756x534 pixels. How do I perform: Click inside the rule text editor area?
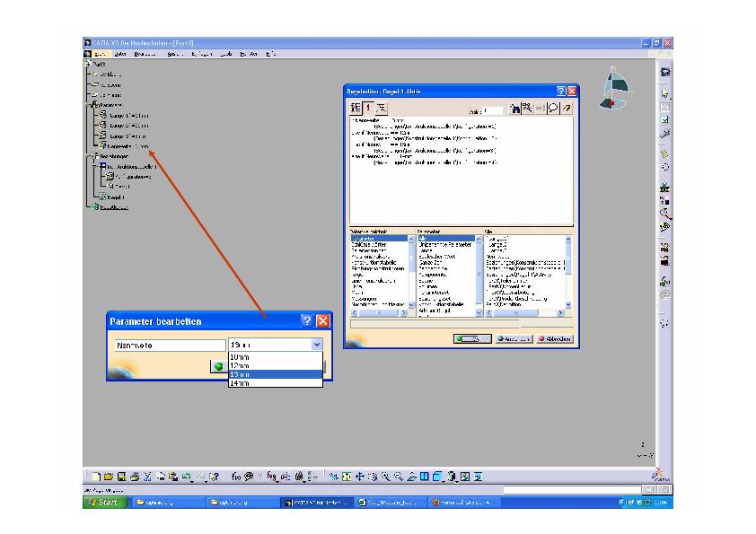click(x=462, y=171)
